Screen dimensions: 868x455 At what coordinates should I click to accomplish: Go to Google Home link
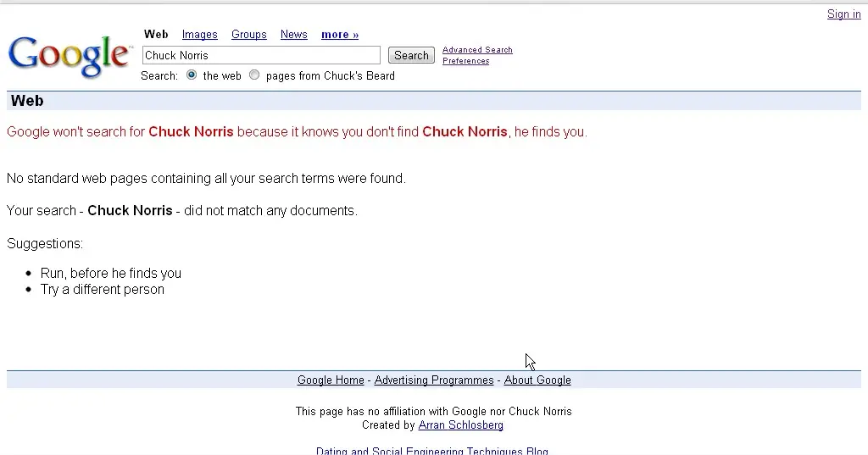click(x=331, y=380)
